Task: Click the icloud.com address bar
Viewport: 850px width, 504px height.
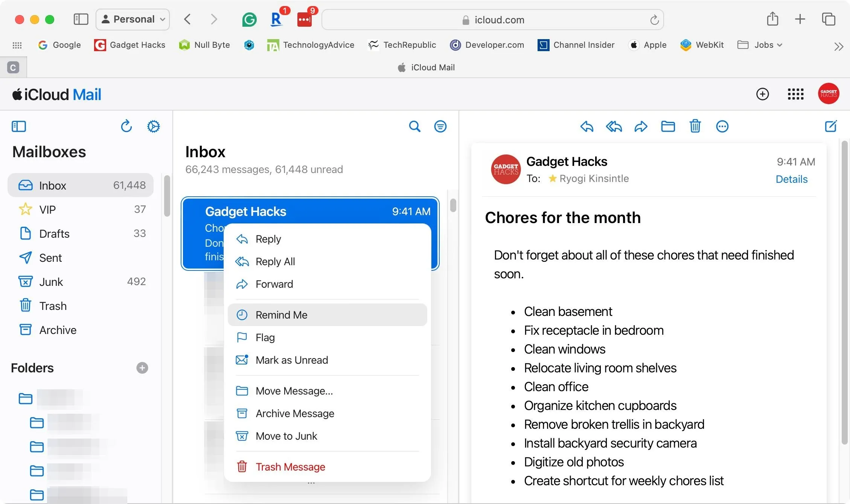Action: [x=493, y=20]
